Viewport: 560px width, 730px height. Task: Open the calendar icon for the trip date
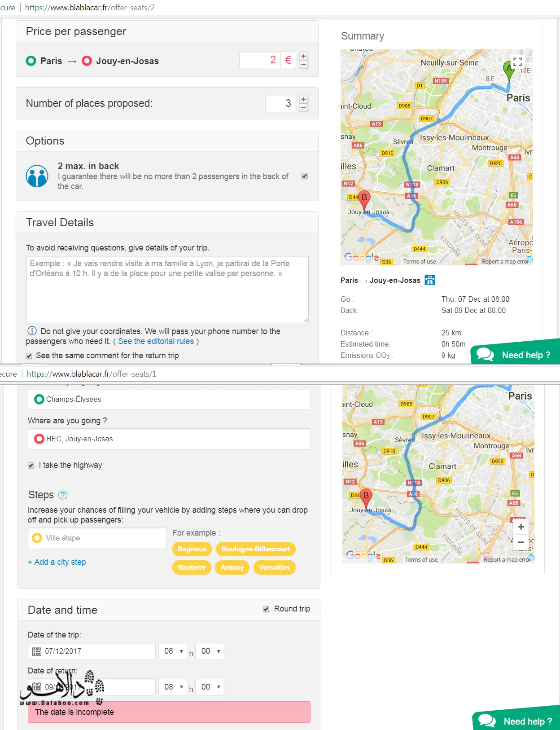point(37,651)
